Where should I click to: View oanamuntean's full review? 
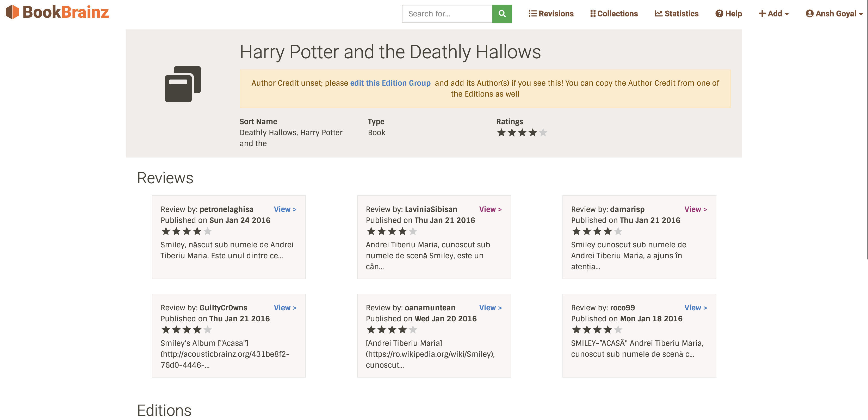point(490,308)
